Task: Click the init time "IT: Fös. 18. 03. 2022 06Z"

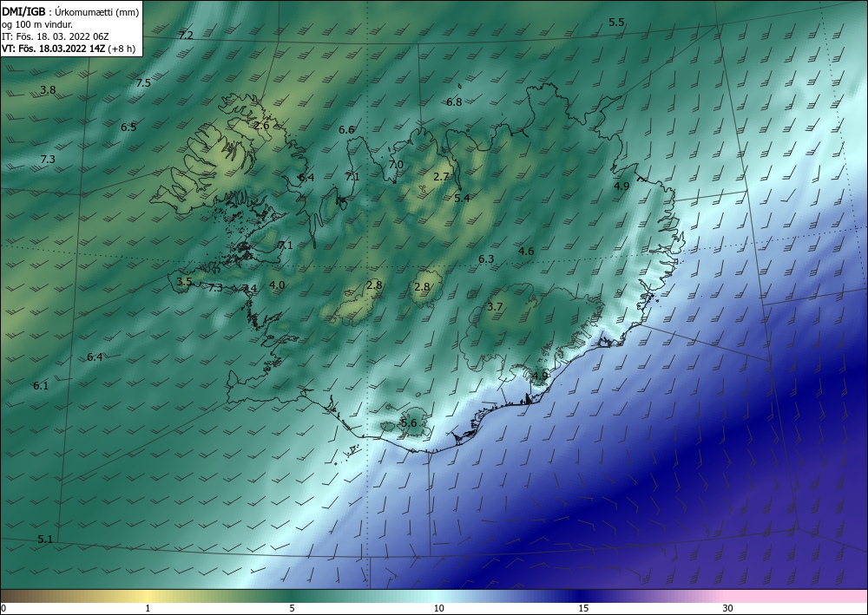Action: coord(56,36)
